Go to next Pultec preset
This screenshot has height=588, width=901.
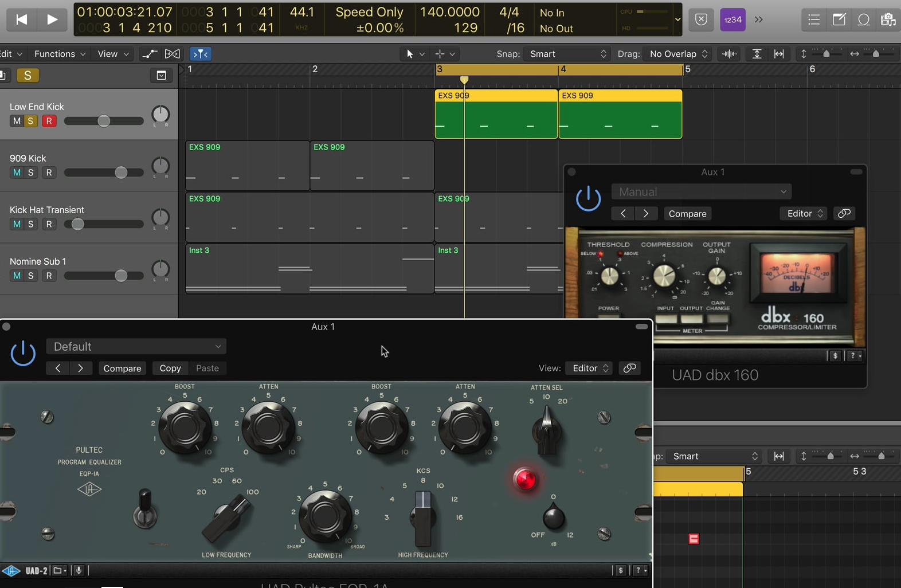[x=80, y=368]
